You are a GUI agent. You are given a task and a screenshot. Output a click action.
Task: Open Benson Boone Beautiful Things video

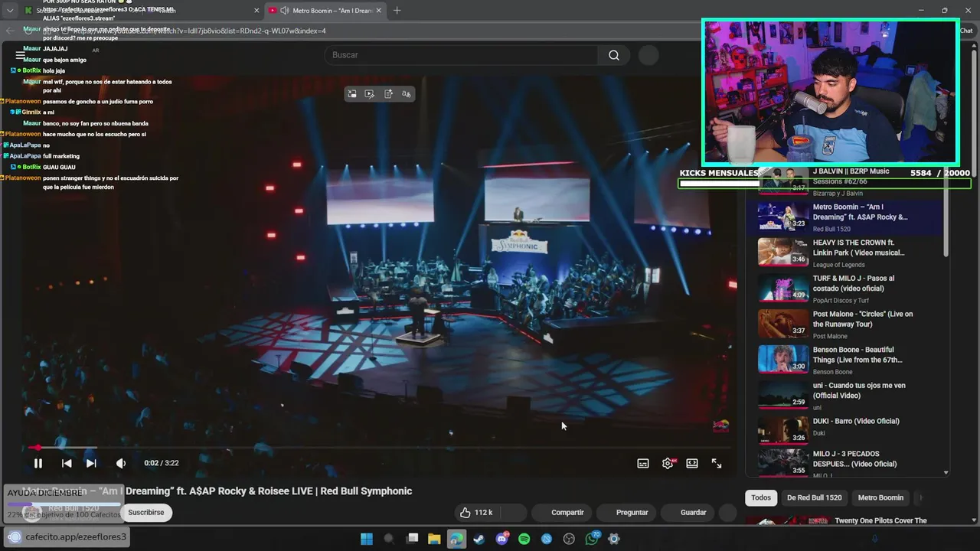845,360
